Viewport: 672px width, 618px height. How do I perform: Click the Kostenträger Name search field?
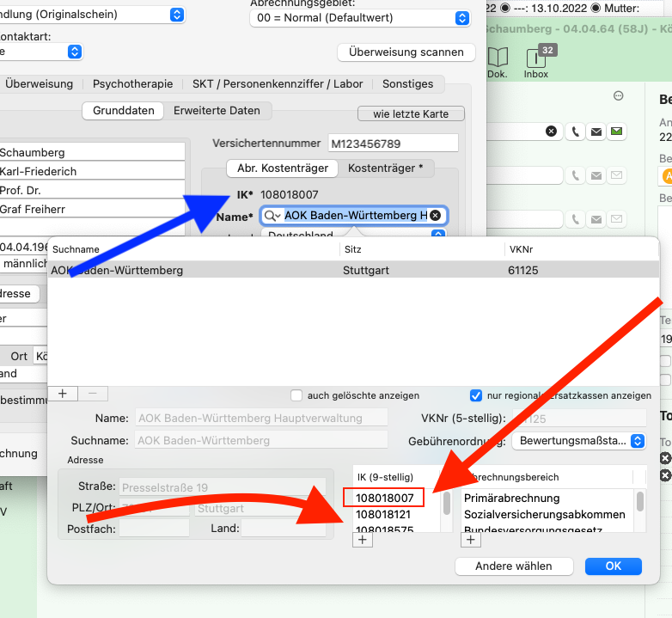[x=355, y=215]
